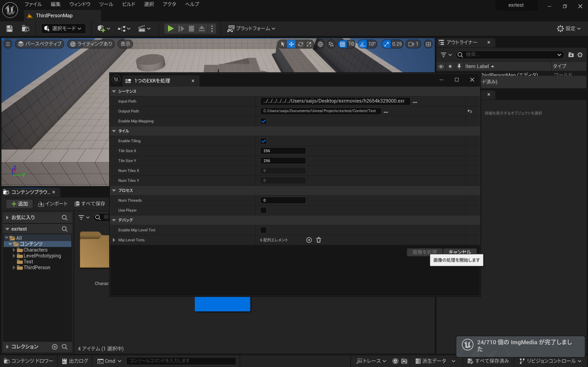
Task: Uncheck Enable Mip Mapping checkbox
Action: click(263, 121)
